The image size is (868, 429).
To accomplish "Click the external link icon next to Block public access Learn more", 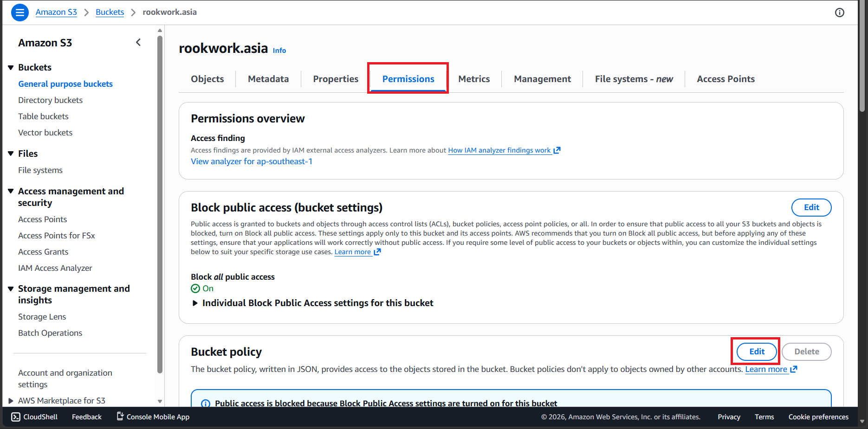I will coord(377,252).
